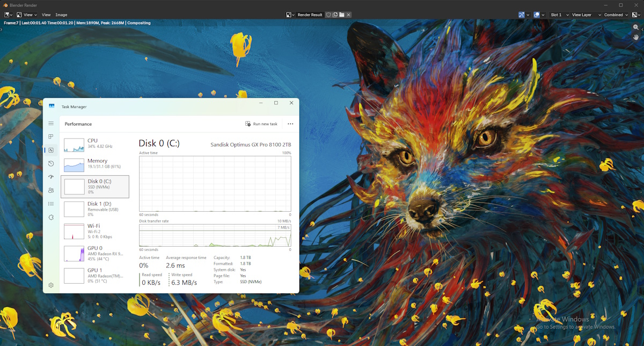Click Sandisk Optimus GX Pro 8100 2TB text

[x=252, y=145]
